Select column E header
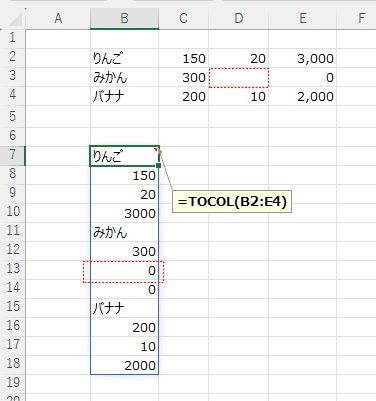 coord(303,18)
